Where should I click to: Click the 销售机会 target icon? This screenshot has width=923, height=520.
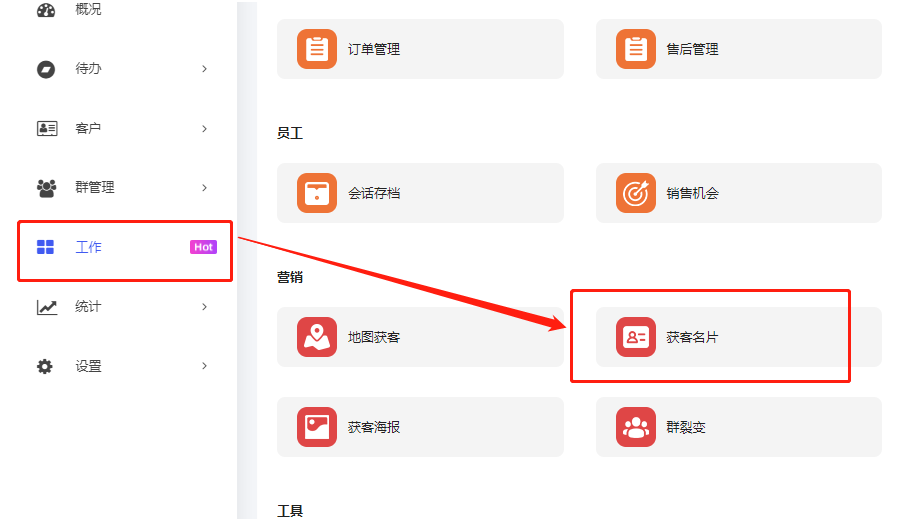[x=636, y=193]
